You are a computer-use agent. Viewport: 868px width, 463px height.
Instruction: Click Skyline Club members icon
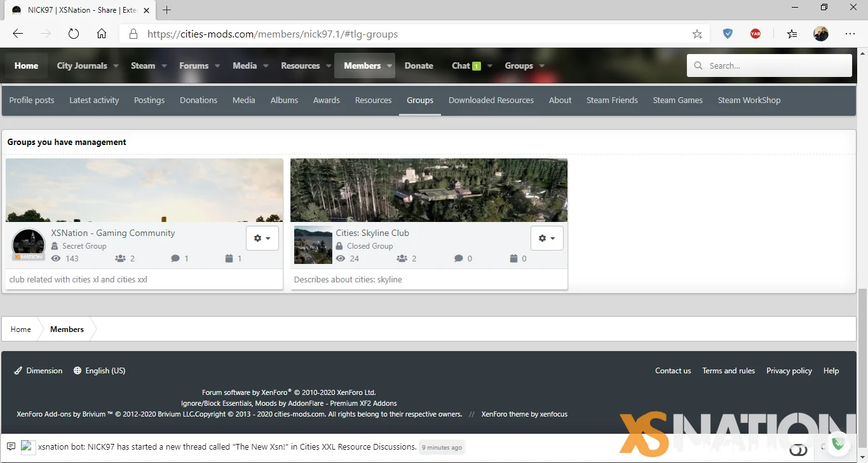pyautogui.click(x=402, y=259)
